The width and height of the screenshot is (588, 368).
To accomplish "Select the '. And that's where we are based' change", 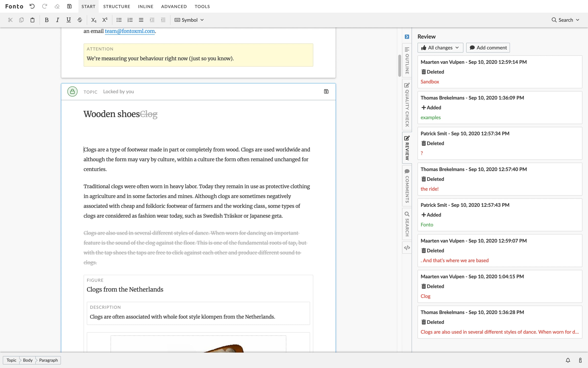I will tap(500, 250).
